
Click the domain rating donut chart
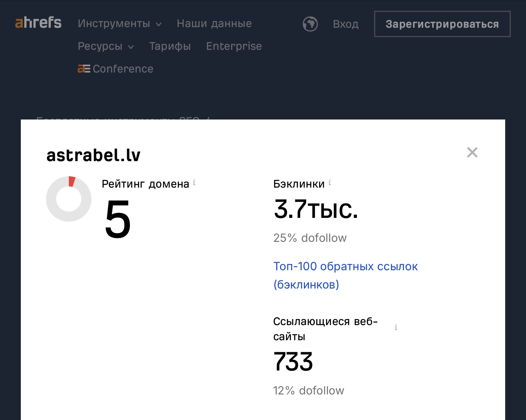[x=69, y=199]
